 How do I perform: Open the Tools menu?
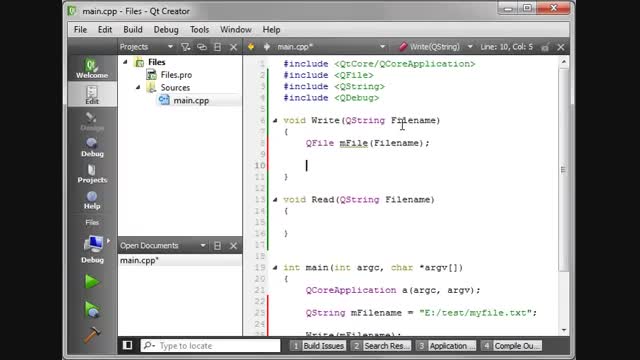click(x=199, y=29)
